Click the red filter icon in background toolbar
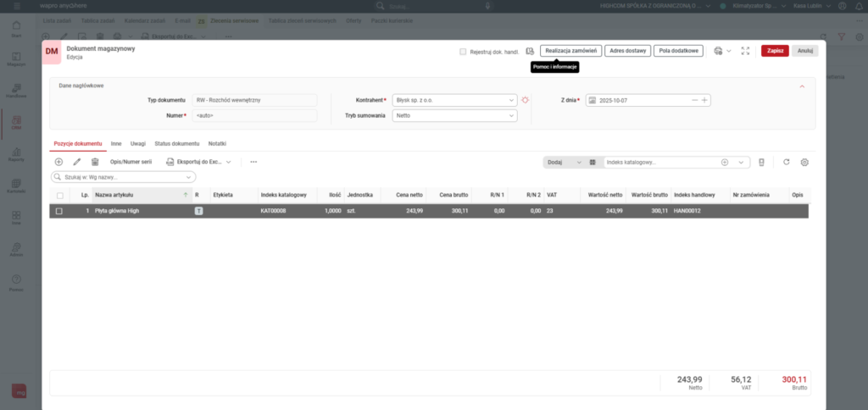The height and width of the screenshot is (410, 868). [842, 36]
